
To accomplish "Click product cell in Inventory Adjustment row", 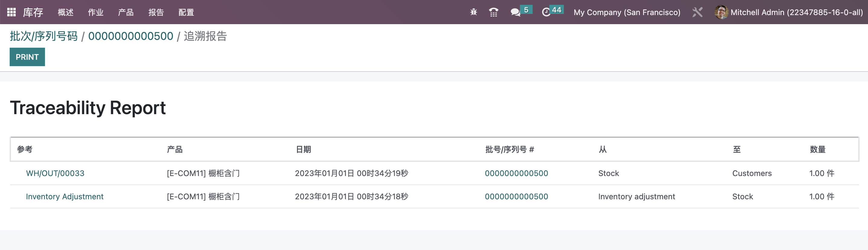I will tap(203, 197).
